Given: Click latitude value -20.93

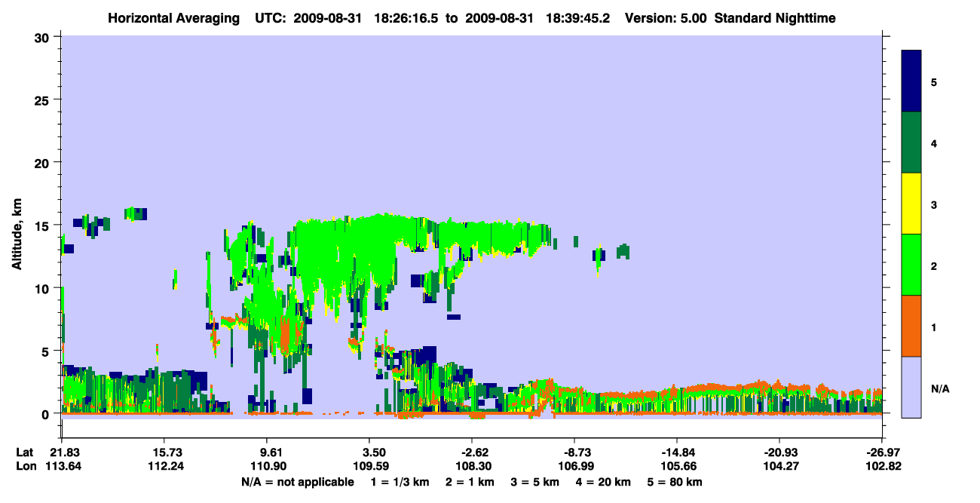Looking at the screenshot, I should click(779, 452).
